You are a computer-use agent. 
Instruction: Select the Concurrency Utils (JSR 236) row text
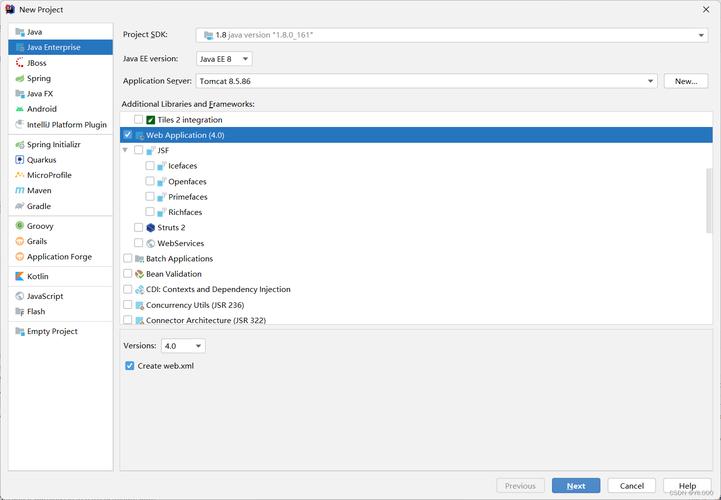pos(195,305)
